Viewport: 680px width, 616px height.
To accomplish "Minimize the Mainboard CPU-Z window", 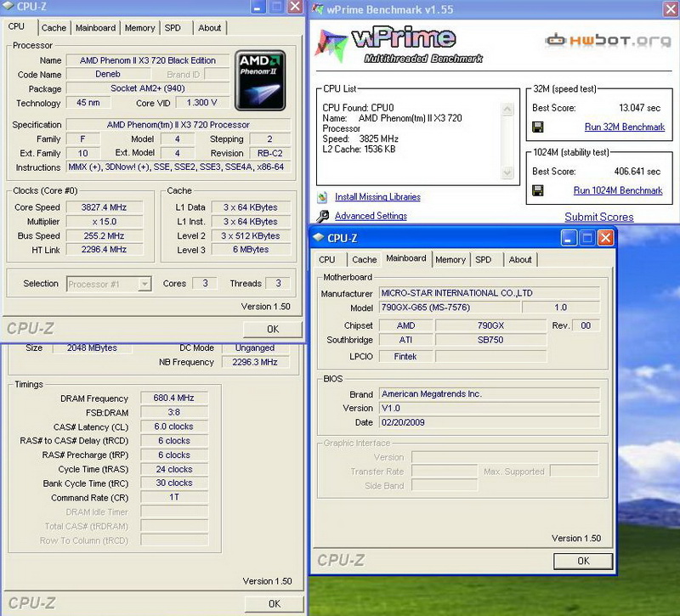I will 569,238.
